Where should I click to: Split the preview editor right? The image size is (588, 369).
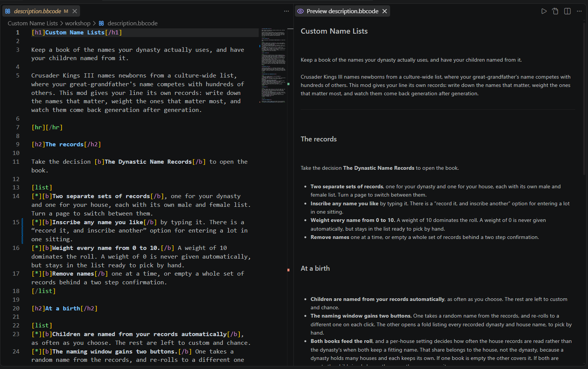coord(567,11)
